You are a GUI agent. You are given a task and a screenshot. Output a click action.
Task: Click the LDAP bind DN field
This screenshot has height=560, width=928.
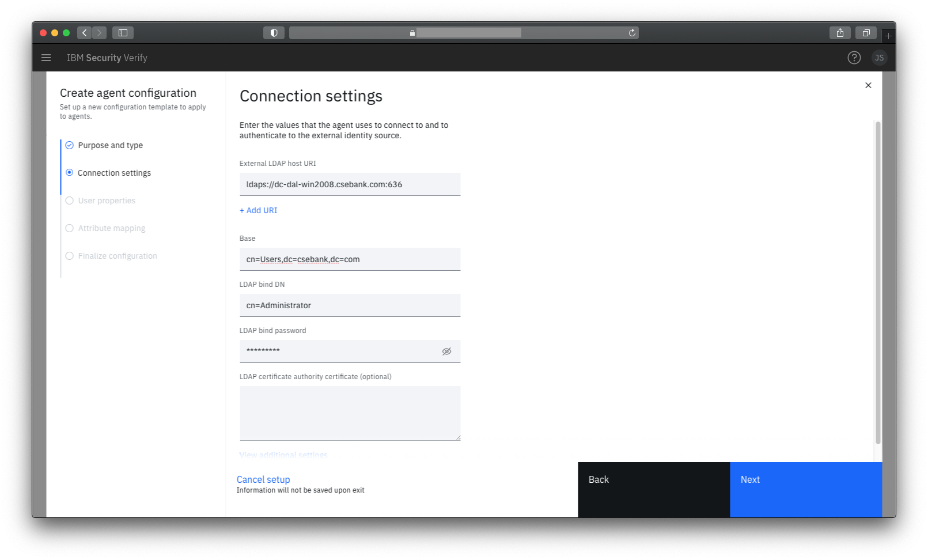[350, 305]
